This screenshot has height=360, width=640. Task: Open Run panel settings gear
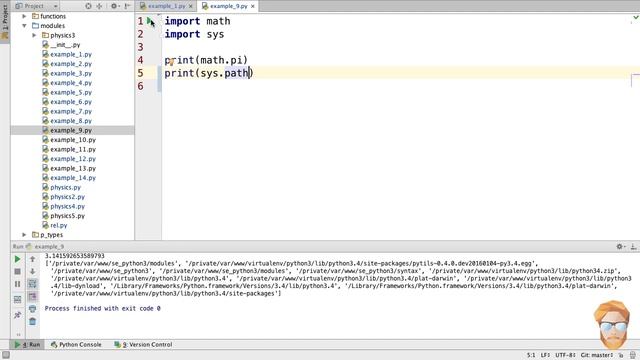(x=620, y=247)
